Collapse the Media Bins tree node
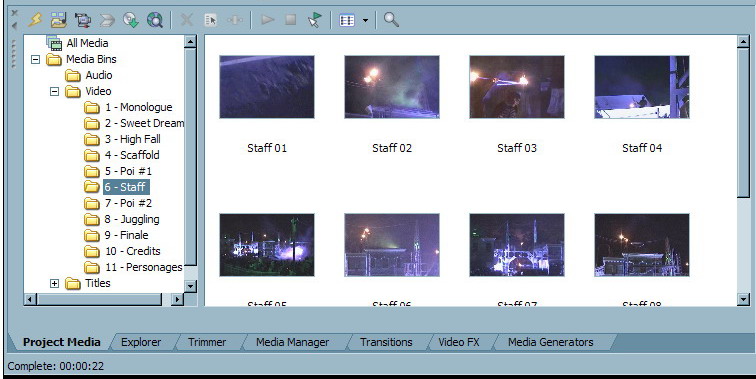This screenshot has width=756, height=379. point(35,59)
